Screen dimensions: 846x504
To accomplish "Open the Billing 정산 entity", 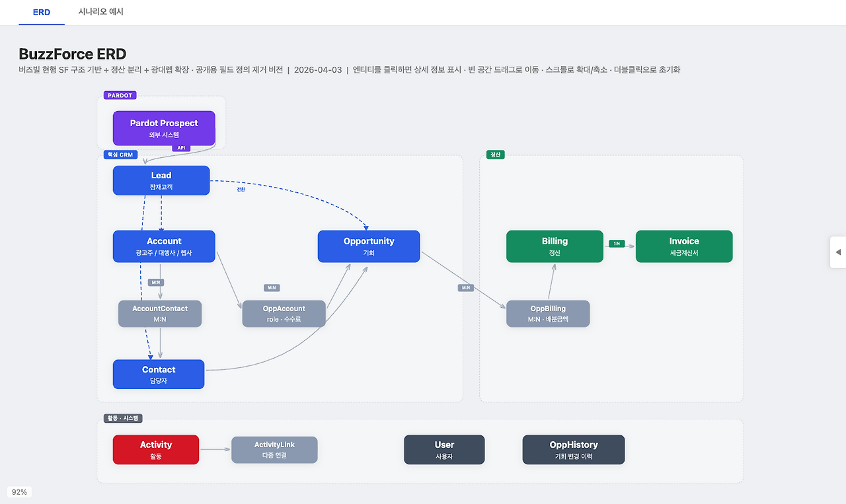I will pos(555,246).
